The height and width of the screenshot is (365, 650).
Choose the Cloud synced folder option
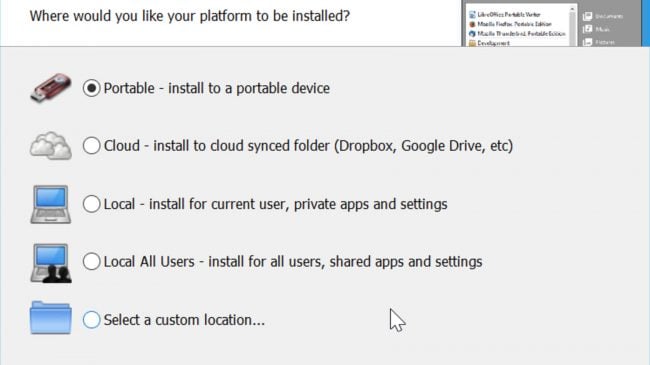tap(91, 146)
